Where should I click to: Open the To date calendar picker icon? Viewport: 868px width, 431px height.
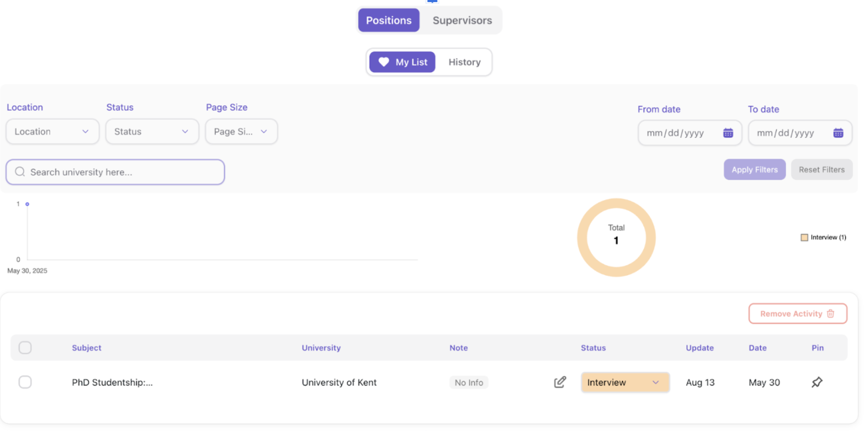pos(838,133)
